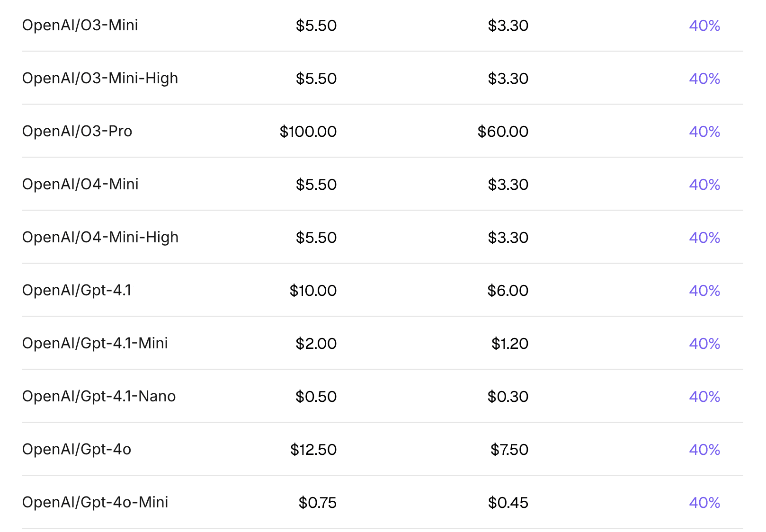Select the OpenAI/Gpt-4o-Mini model name
The image size is (766, 532).
pyautogui.click(x=95, y=502)
